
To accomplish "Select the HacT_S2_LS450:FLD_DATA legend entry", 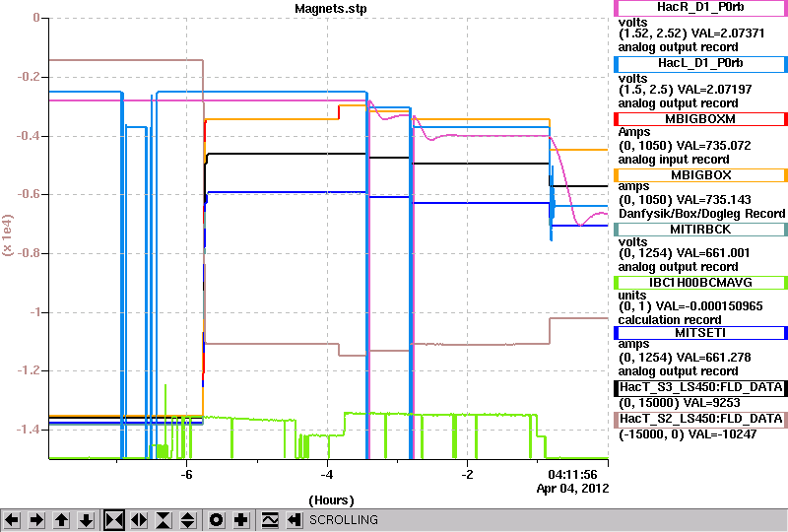I will point(700,420).
